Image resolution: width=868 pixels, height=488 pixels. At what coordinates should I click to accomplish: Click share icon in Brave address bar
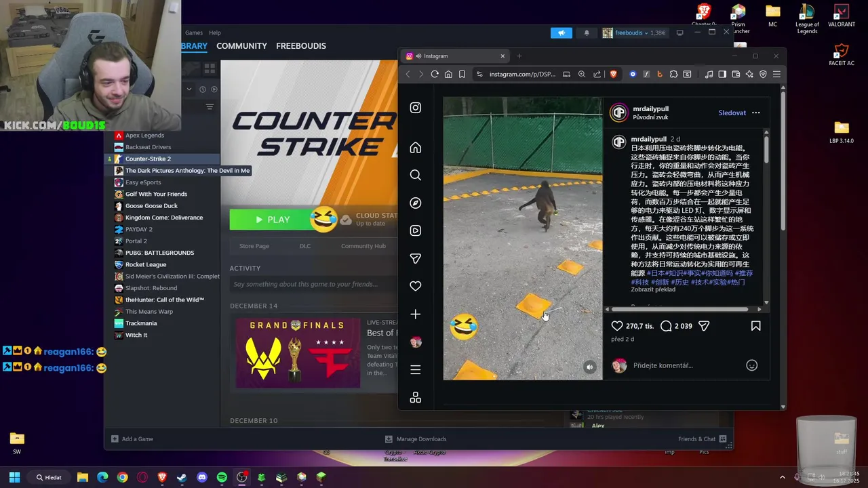pyautogui.click(x=597, y=75)
